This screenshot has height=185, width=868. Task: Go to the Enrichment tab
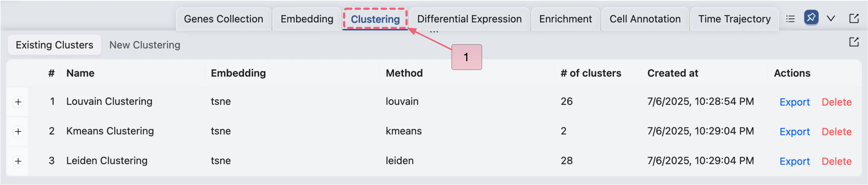pyautogui.click(x=565, y=19)
